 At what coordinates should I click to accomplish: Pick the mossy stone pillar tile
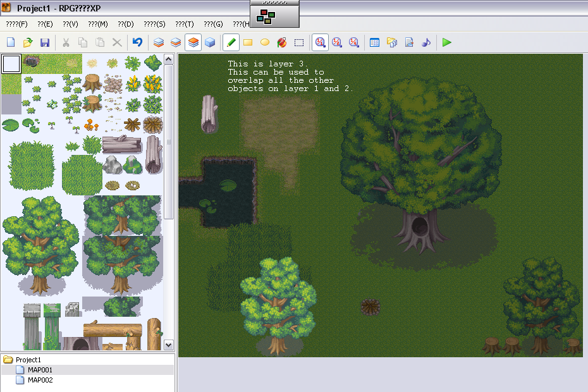coord(52,326)
